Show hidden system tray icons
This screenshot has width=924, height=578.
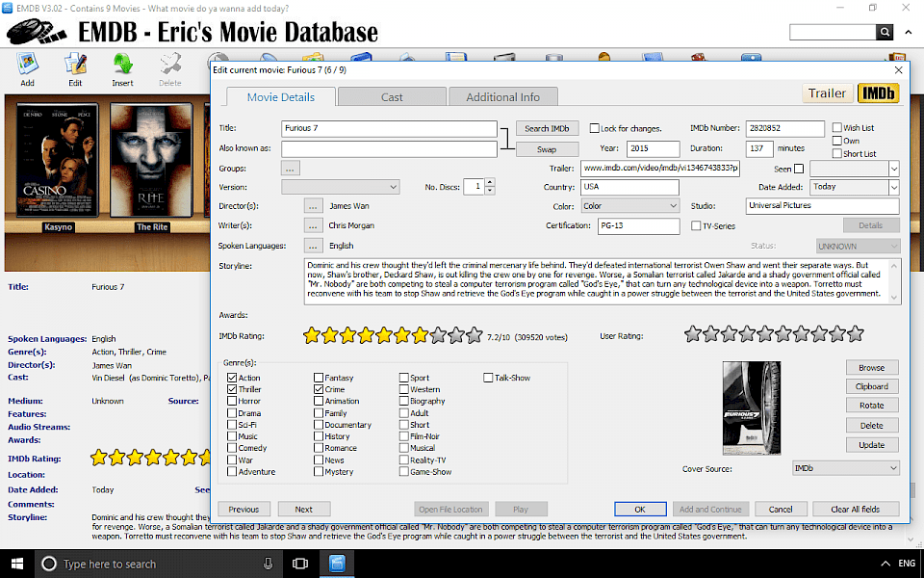click(x=885, y=564)
